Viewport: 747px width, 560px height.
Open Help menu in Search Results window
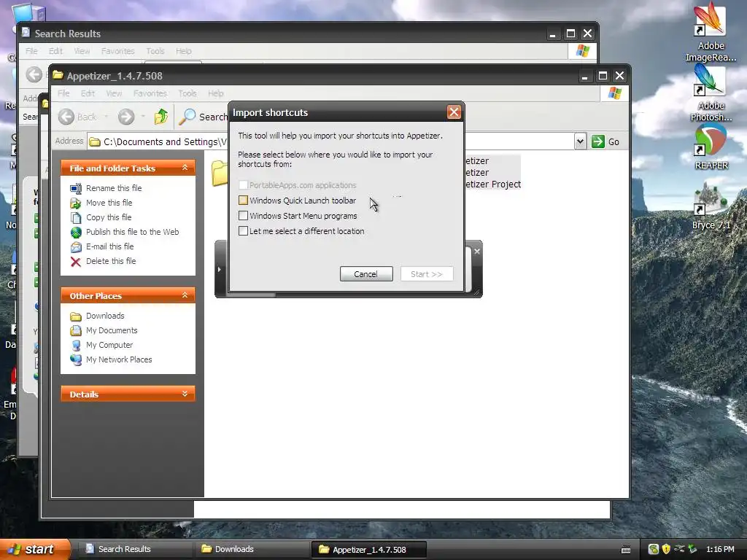tap(183, 51)
